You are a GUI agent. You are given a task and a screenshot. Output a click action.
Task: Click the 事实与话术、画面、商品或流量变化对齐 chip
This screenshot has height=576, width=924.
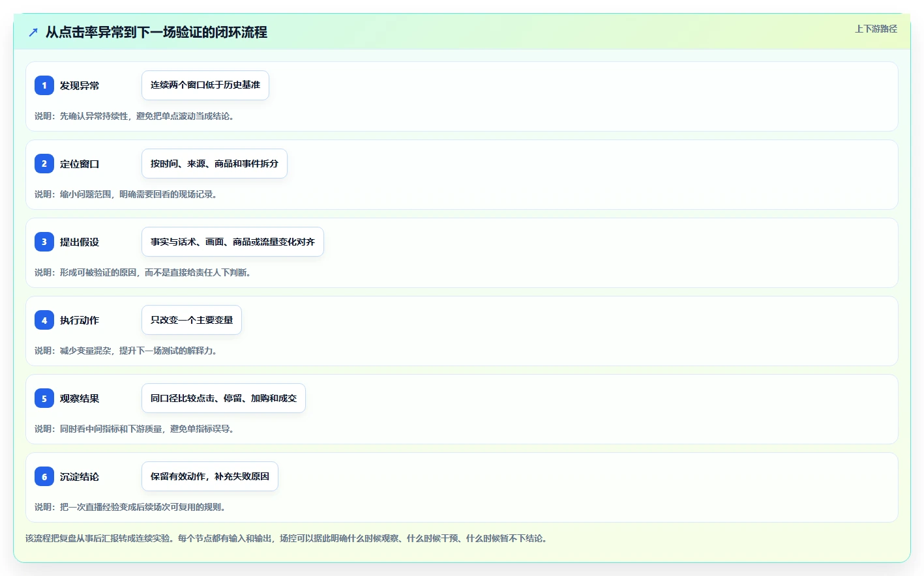[x=233, y=242]
